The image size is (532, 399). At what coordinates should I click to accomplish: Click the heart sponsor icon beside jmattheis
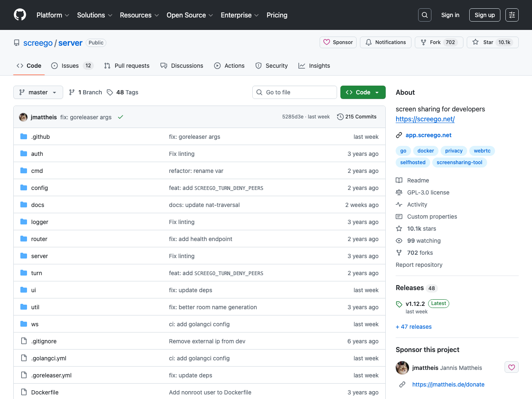[511, 367]
